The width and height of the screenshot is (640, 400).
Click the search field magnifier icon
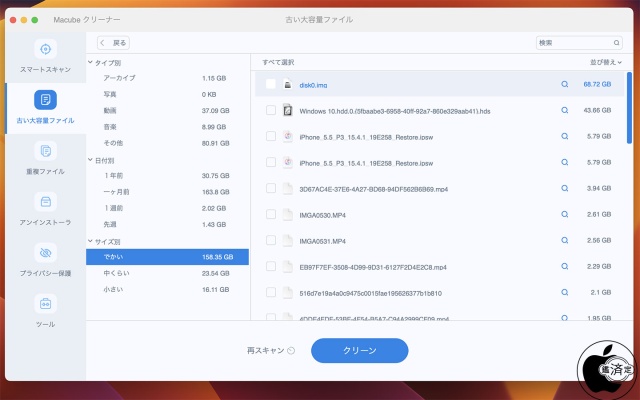coord(616,43)
